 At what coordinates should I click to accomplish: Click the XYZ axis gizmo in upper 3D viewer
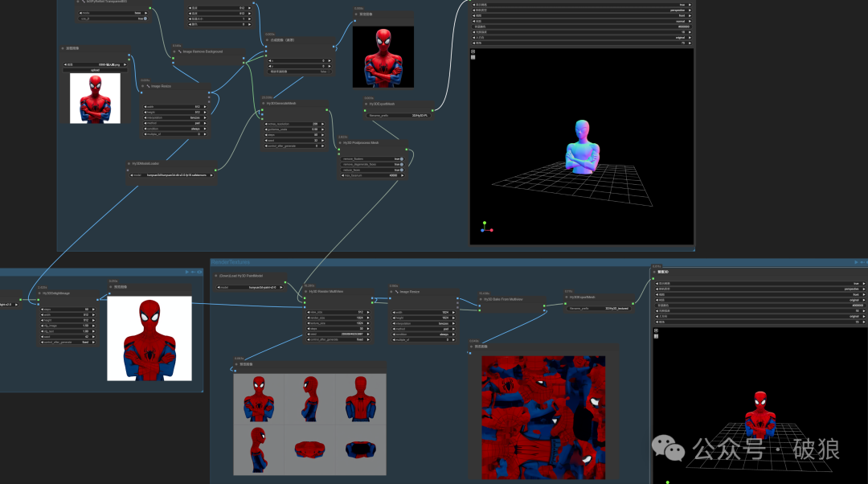point(486,227)
